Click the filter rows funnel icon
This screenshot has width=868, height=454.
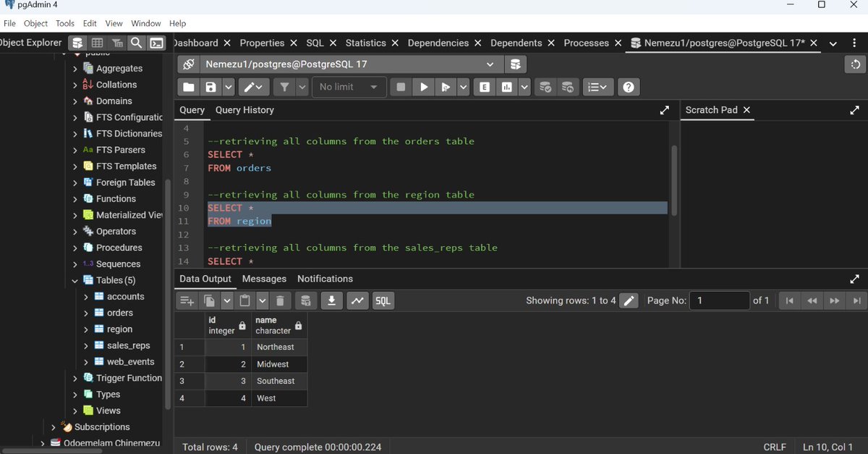pos(284,87)
